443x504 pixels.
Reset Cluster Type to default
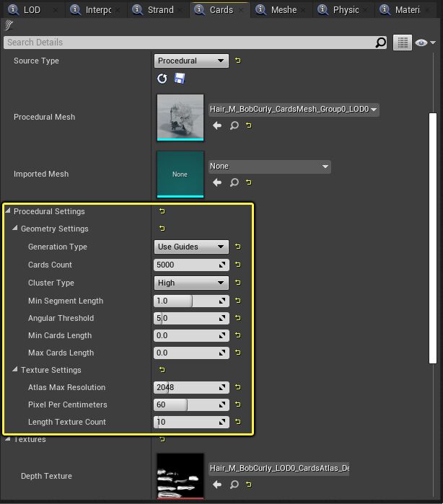point(238,283)
